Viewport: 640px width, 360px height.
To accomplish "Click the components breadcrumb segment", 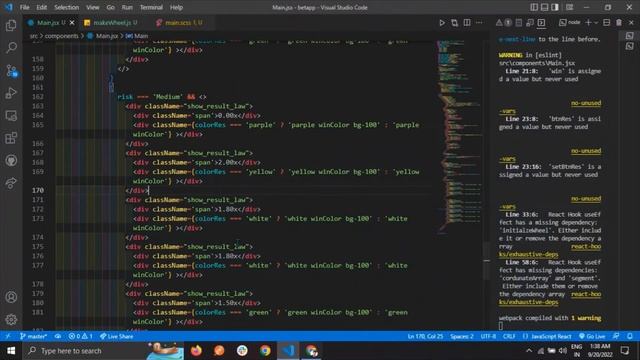I will pyautogui.click(x=61, y=36).
